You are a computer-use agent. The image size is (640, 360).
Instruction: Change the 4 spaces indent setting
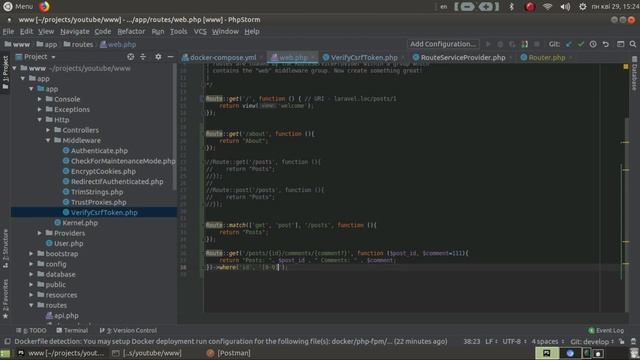[x=548, y=342]
